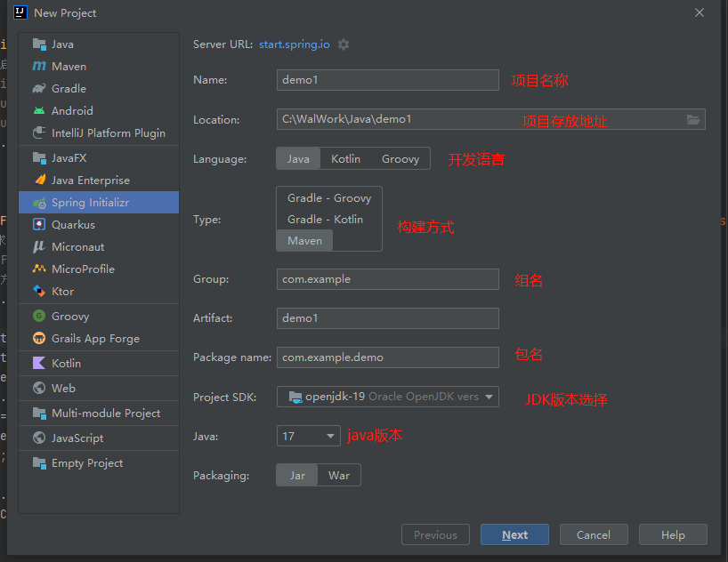The height and width of the screenshot is (562, 728).
Task: Select IntelliJ Platform Plugin project type
Action: click(99, 133)
